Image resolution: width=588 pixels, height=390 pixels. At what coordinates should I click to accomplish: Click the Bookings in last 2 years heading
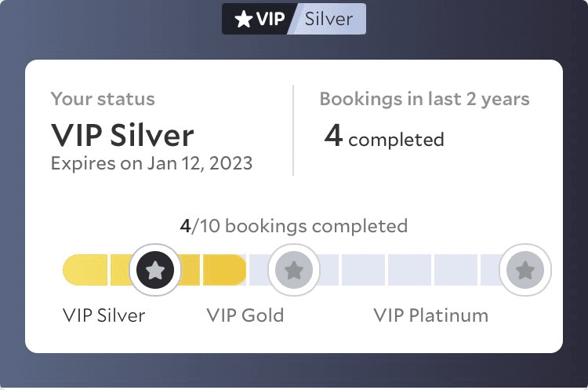point(424,99)
